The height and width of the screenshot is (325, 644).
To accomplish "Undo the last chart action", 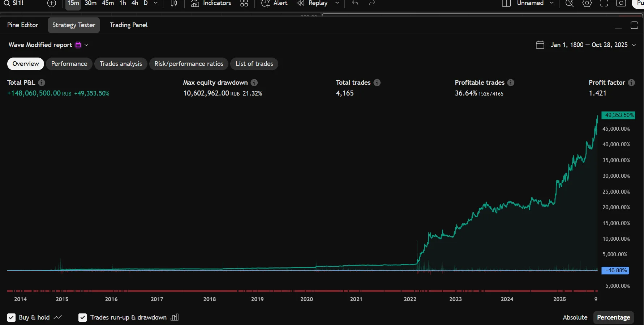I will point(355,3).
